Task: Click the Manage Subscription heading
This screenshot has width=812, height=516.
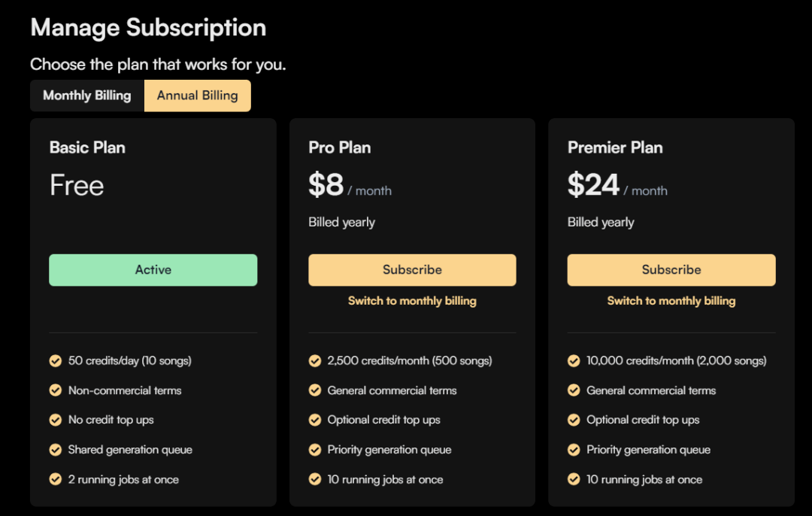Action: pyautogui.click(x=148, y=28)
